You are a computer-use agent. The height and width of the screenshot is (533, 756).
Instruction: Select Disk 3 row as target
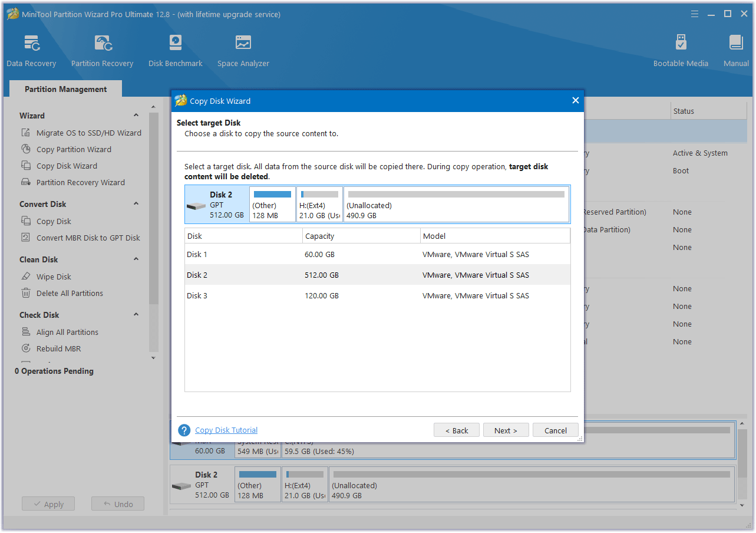[x=377, y=296]
